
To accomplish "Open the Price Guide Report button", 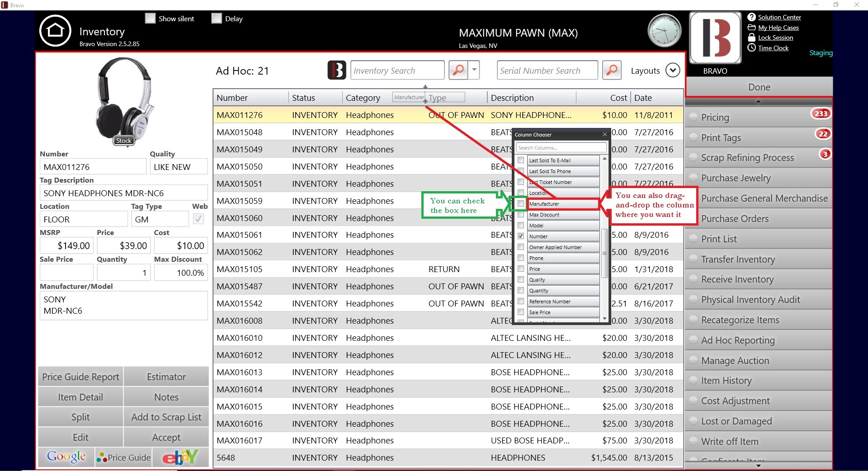I will 80,377.
